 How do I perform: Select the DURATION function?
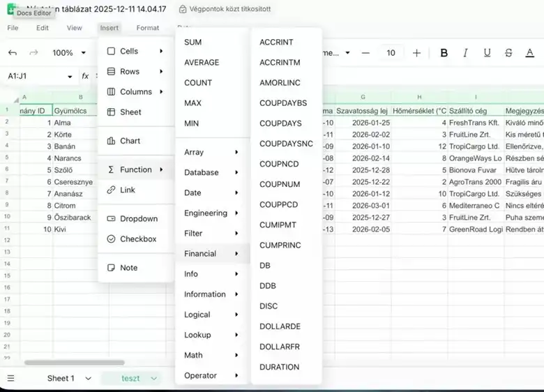[x=279, y=367]
